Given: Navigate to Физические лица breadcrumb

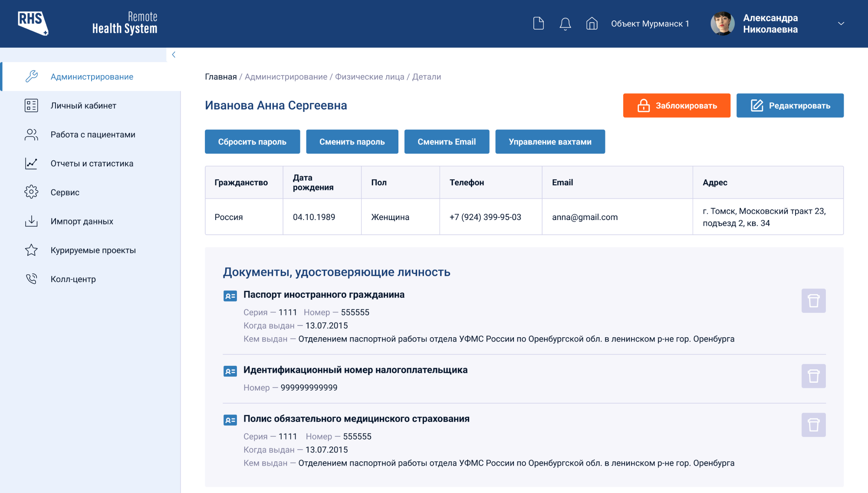Looking at the screenshot, I should (x=369, y=77).
